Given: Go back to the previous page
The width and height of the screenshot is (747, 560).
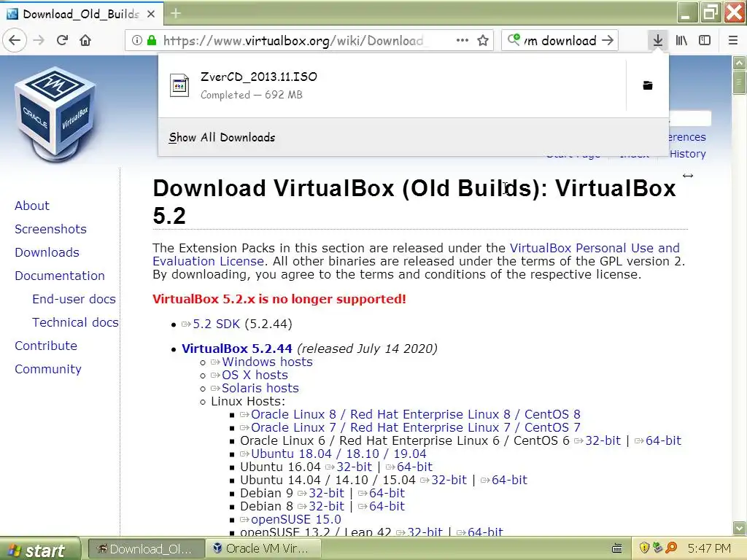Looking at the screenshot, I should point(15,41).
